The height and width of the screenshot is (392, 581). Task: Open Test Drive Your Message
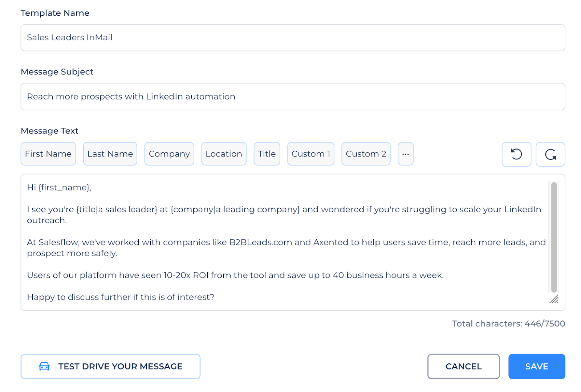pyautogui.click(x=120, y=367)
